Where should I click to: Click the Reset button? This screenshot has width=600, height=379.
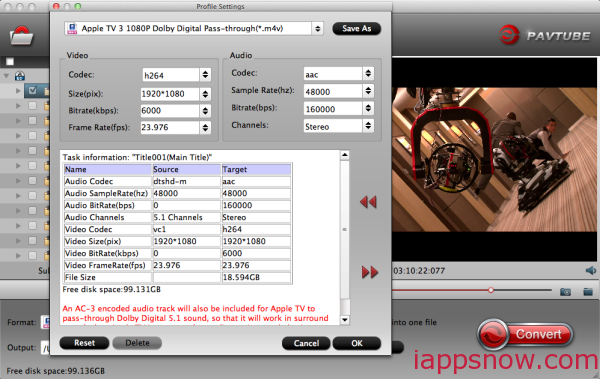coord(85,343)
